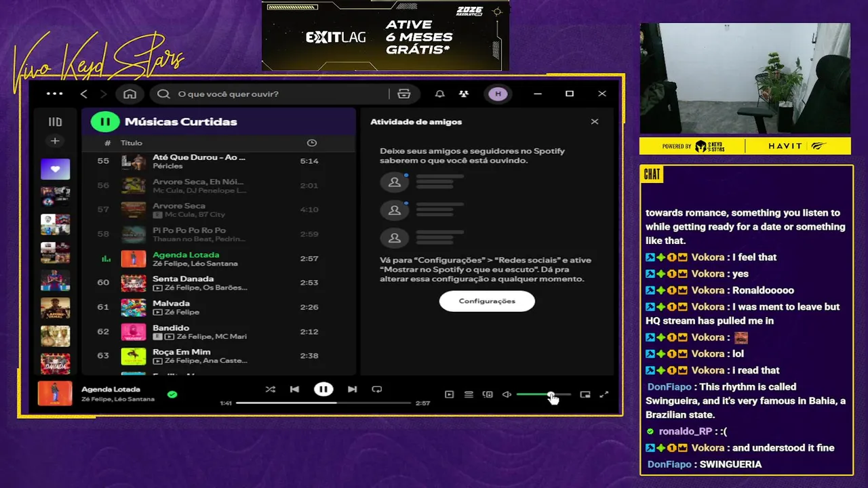This screenshot has width=868, height=488.
Task: Click the 'Configurações' button
Action: click(x=487, y=301)
